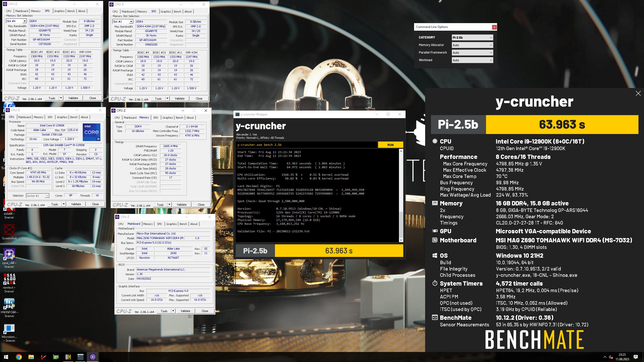Image resolution: width=644 pixels, height=362 pixels.
Task: Click the muted volume tray icon
Action: click(x=611, y=357)
